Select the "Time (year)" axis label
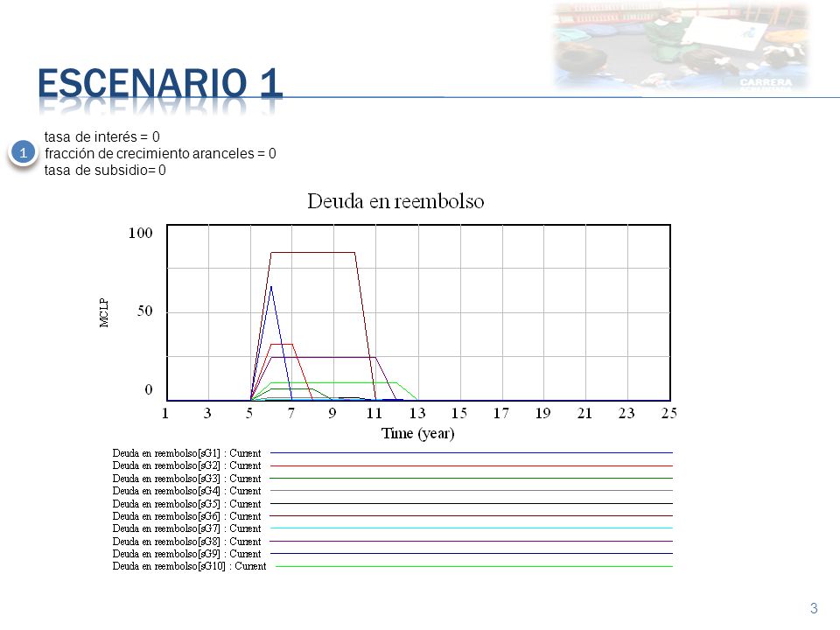The height and width of the screenshot is (630, 840). [x=418, y=433]
